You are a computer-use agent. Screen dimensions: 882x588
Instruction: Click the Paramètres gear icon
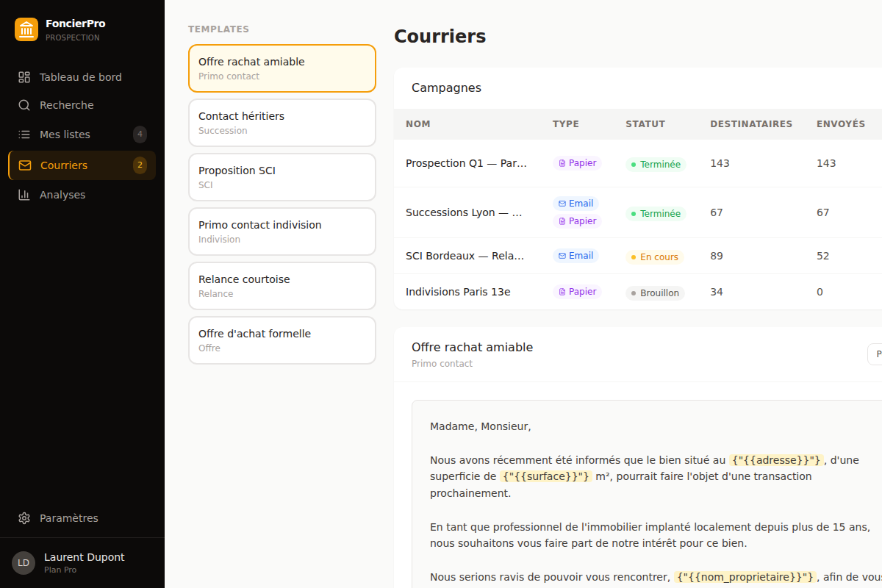pos(24,518)
